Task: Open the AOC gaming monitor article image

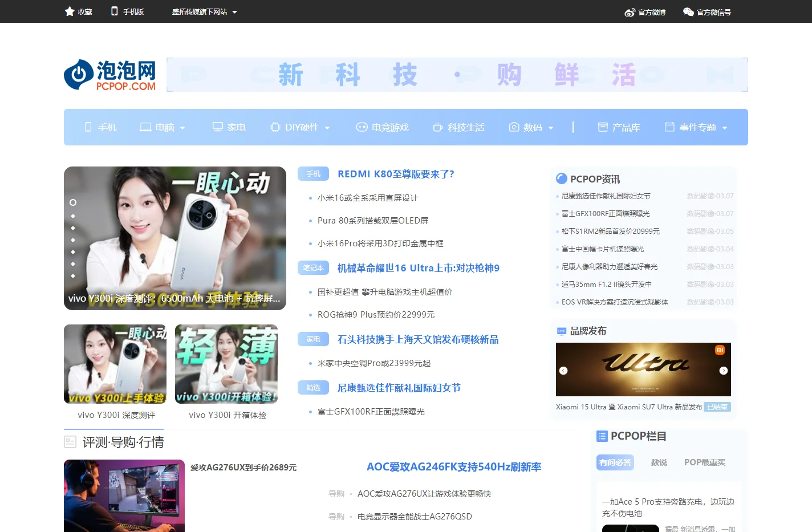Action: [124, 496]
